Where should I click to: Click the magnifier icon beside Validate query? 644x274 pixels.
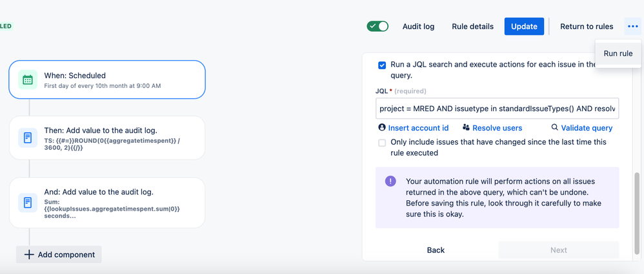pyautogui.click(x=555, y=127)
